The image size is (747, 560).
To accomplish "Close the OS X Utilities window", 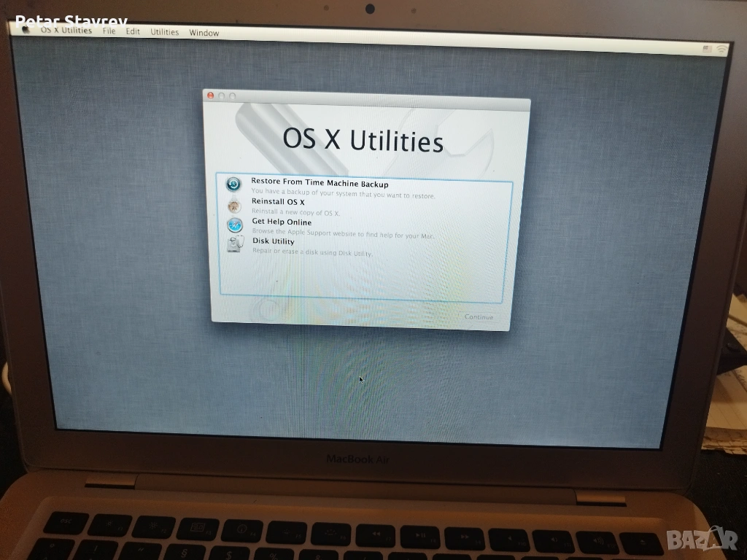I will [211, 96].
